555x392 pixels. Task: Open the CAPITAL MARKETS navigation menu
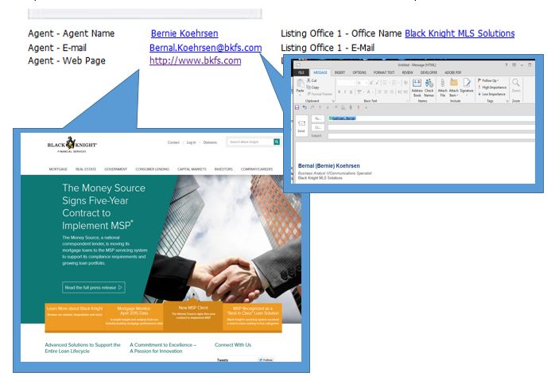pyautogui.click(x=192, y=169)
